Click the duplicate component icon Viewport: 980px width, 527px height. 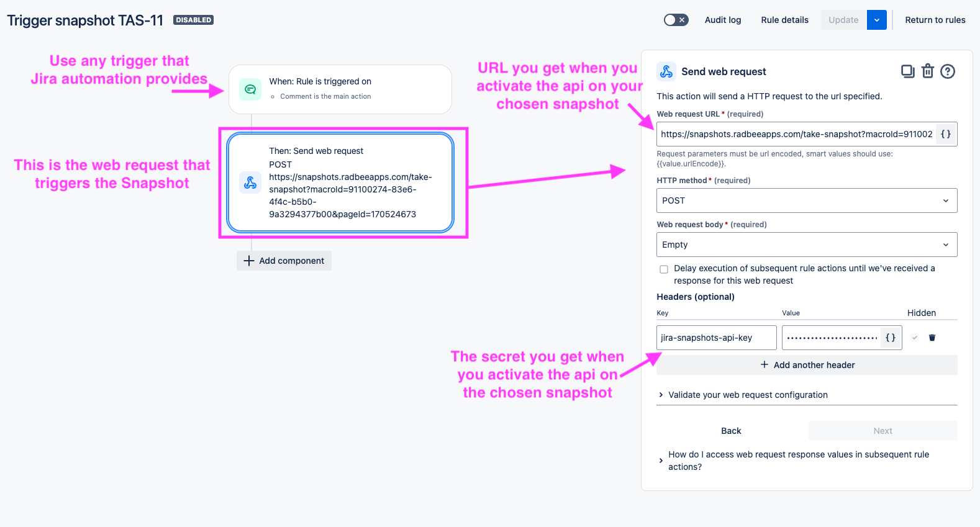coord(907,71)
